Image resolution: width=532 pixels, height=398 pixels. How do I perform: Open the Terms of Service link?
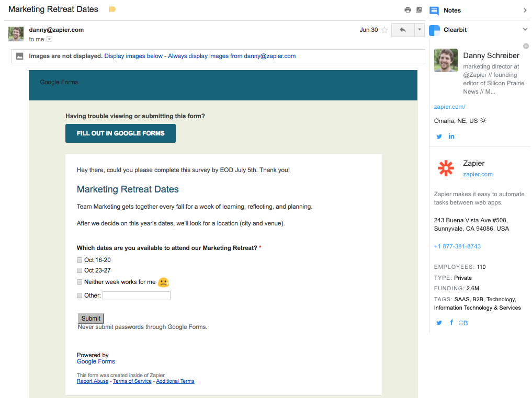[132, 381]
